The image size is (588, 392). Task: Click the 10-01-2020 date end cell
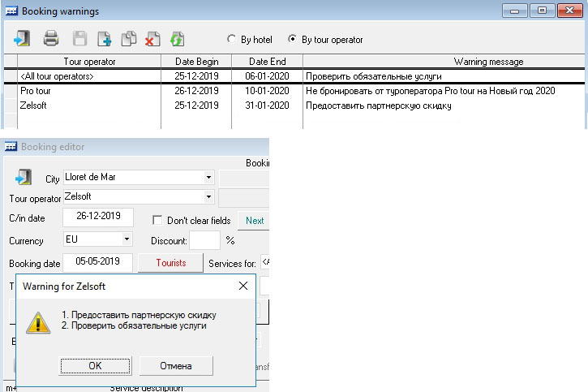pos(267,91)
